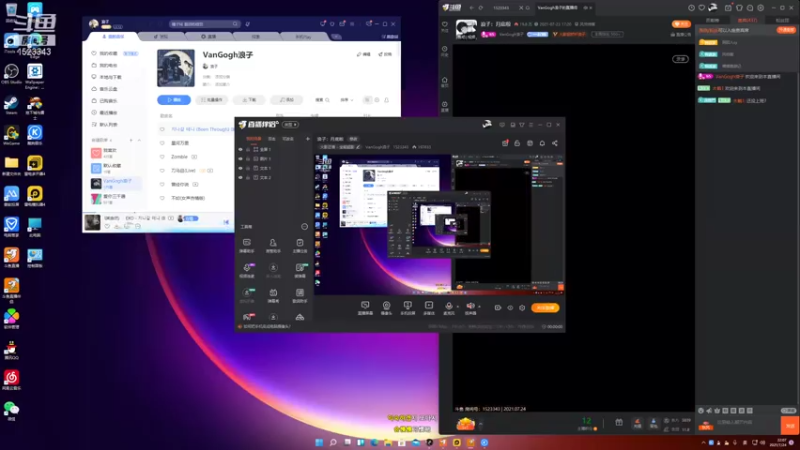Toggle the preview eye icon in streaming bottom bar
The image size is (800, 450).
[510, 308]
